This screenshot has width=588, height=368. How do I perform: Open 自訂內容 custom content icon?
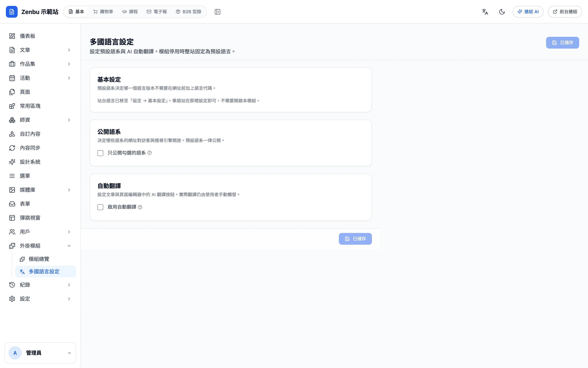coord(12,134)
